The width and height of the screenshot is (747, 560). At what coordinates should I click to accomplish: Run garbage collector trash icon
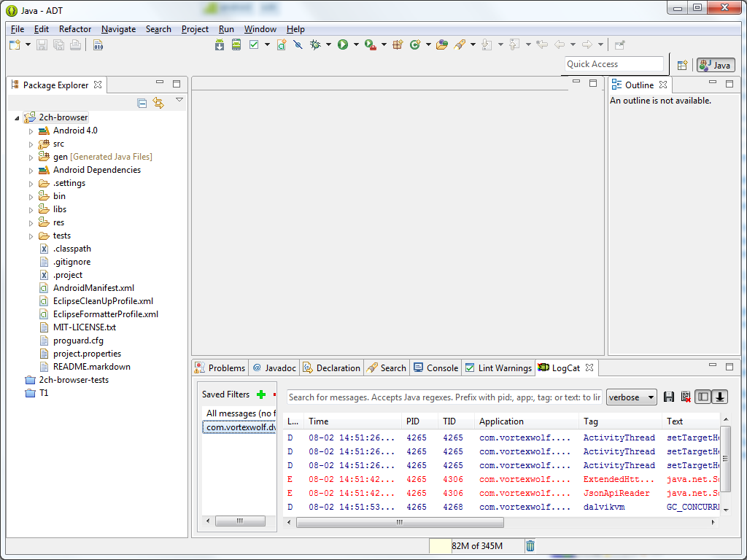coord(530,545)
